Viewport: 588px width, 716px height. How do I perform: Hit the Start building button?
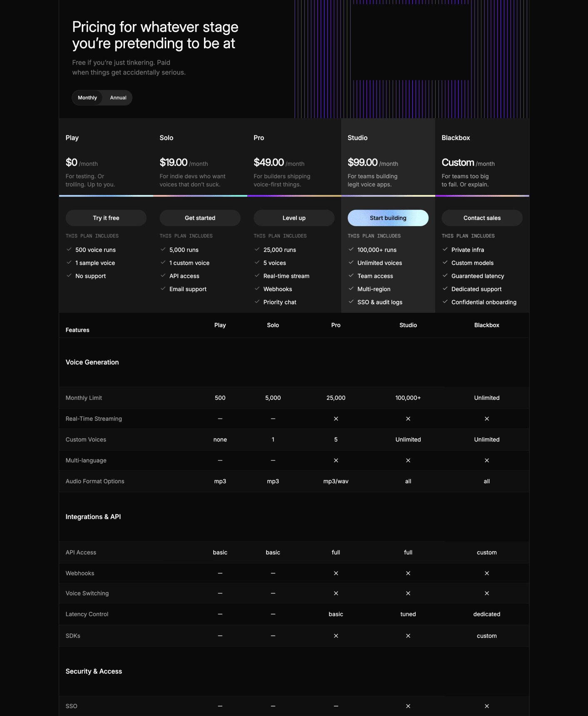(x=388, y=218)
